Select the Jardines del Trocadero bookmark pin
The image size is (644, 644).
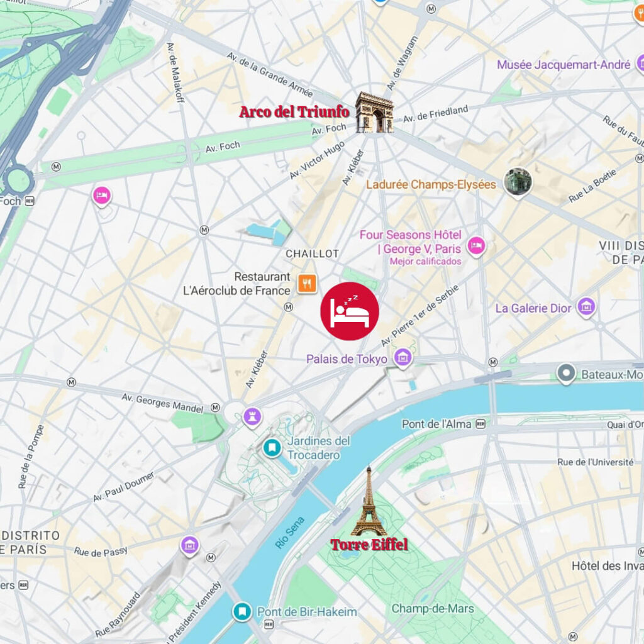[272, 448]
